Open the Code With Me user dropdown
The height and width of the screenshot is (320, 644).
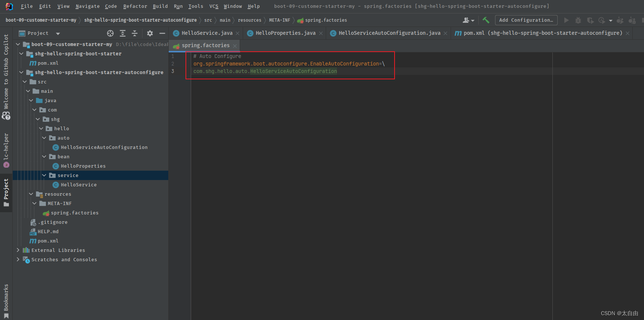point(468,20)
